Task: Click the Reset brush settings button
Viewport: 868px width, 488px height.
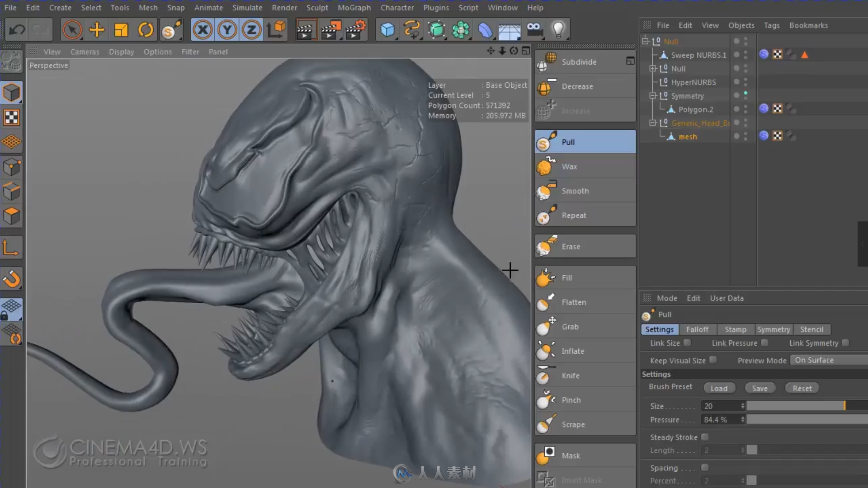Action: pos(802,388)
